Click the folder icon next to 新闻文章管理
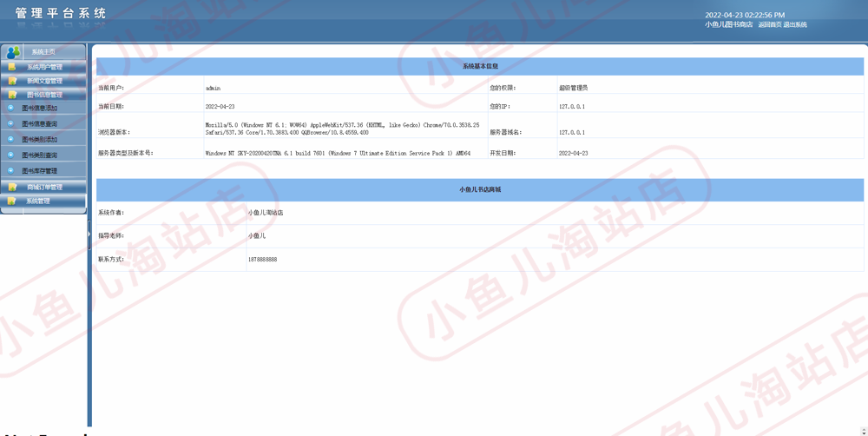 click(12, 81)
